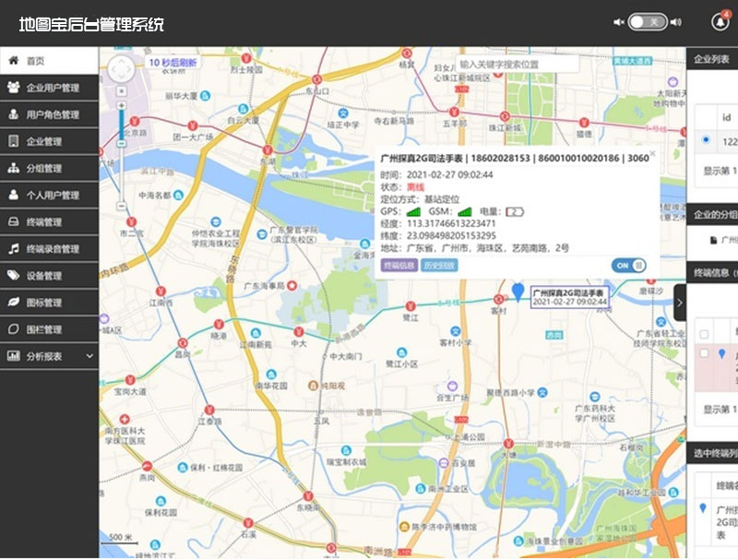Click the pin icon in highlighted terminal row
Viewport: 738px width, 560px height.
coord(721,353)
